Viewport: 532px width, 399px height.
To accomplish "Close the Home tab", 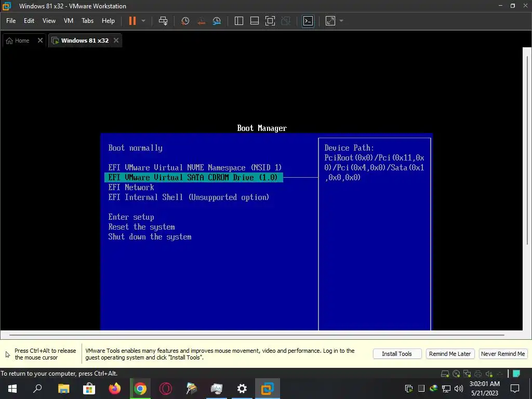I will coord(40,41).
